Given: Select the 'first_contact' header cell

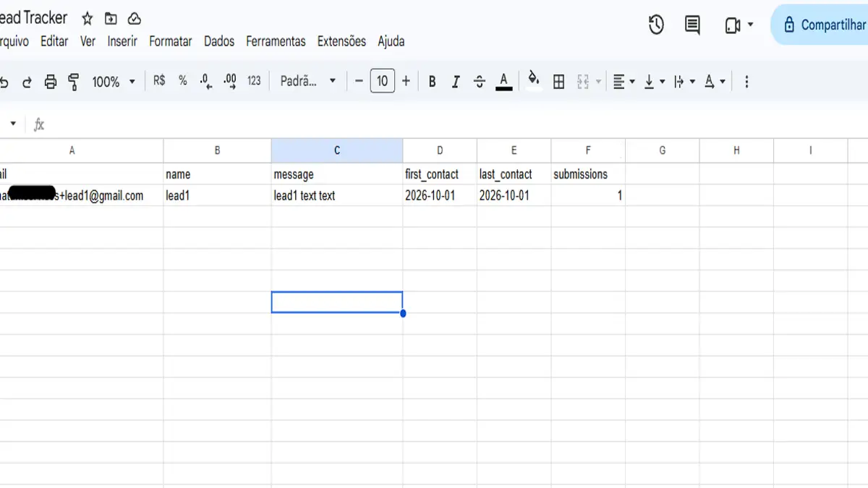Looking at the screenshot, I should 440,174.
